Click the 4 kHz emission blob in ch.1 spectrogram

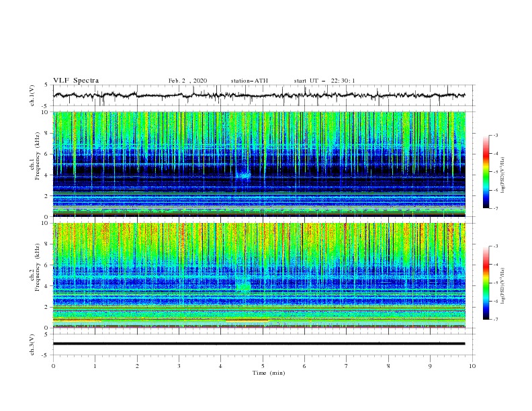[243, 175]
